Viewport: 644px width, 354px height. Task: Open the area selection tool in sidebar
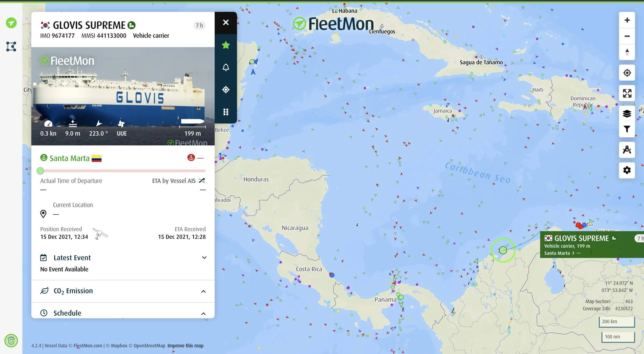pyautogui.click(x=11, y=46)
